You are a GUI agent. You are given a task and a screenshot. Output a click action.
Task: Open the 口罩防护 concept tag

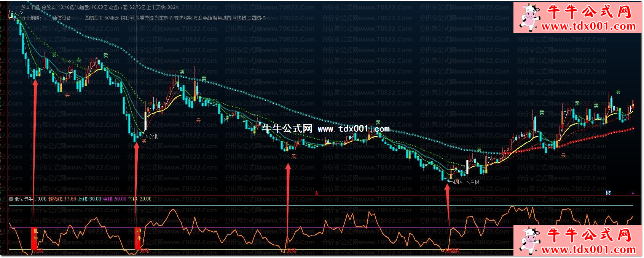pyautogui.click(x=257, y=18)
